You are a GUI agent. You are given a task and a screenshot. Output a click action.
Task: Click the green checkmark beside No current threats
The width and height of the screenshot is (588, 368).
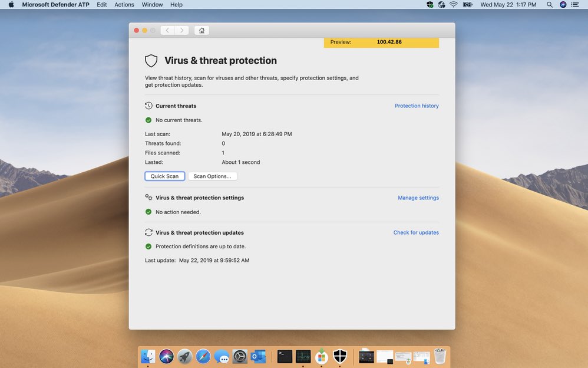point(148,120)
